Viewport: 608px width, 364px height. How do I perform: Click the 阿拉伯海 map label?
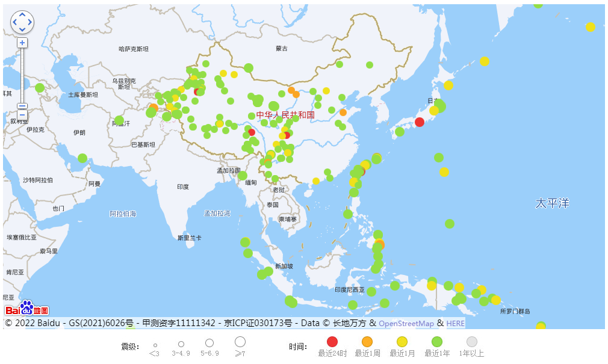123,214
